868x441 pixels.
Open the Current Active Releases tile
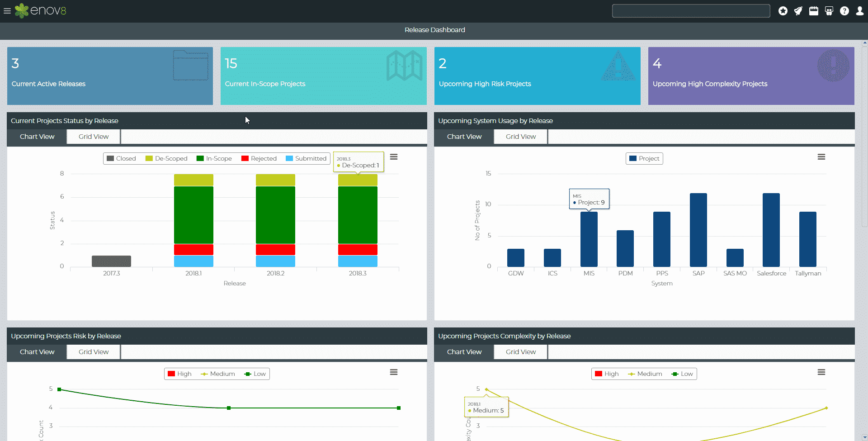(x=110, y=76)
